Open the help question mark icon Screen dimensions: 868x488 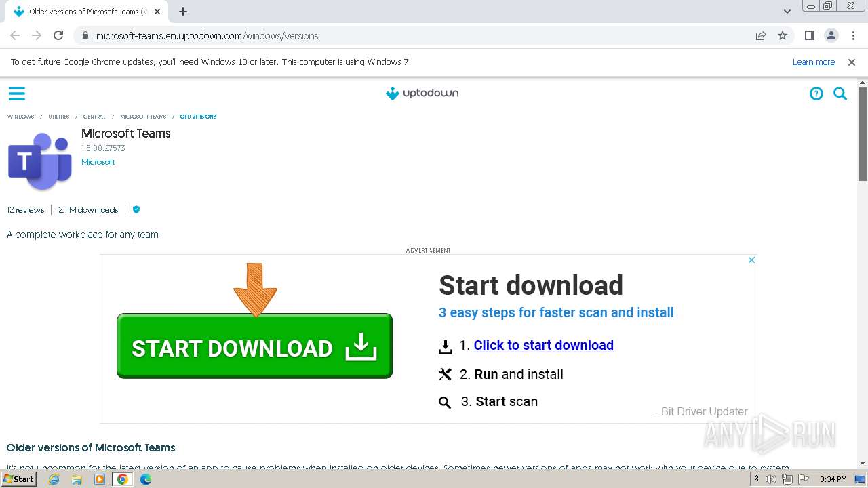(x=816, y=94)
